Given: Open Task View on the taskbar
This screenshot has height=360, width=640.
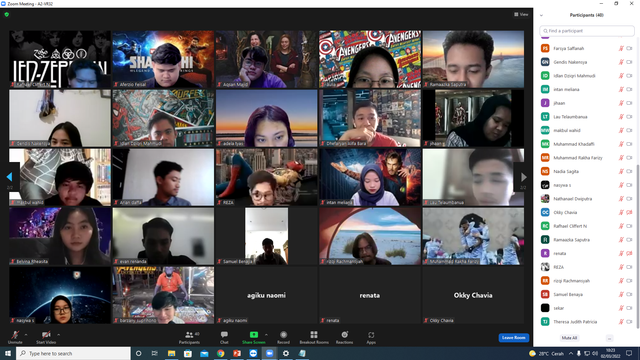Looking at the screenshot, I should coord(155,353).
